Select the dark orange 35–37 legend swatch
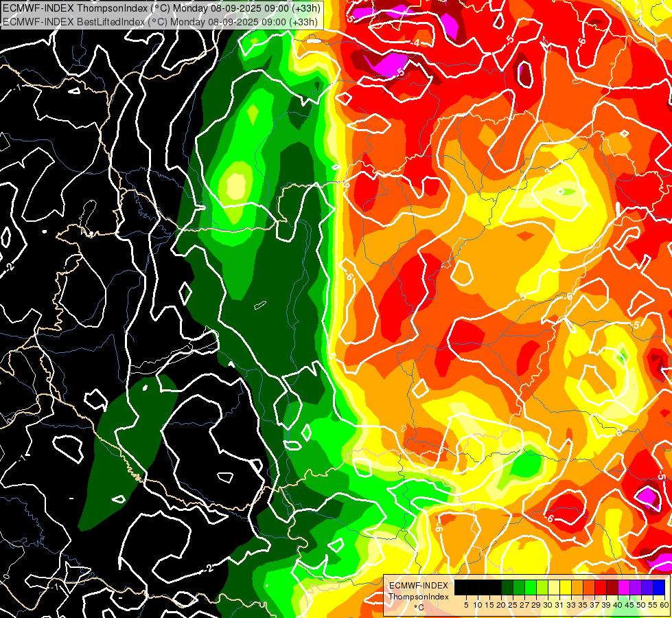This screenshot has width=672, height=618. 589,588
